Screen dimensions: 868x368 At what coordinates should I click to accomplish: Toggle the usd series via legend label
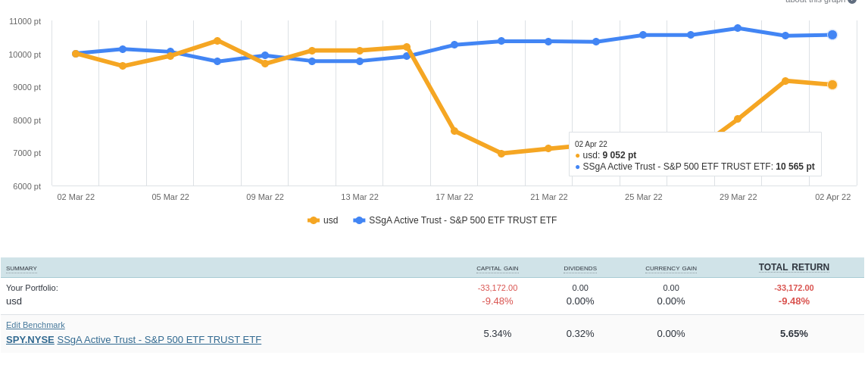[330, 220]
